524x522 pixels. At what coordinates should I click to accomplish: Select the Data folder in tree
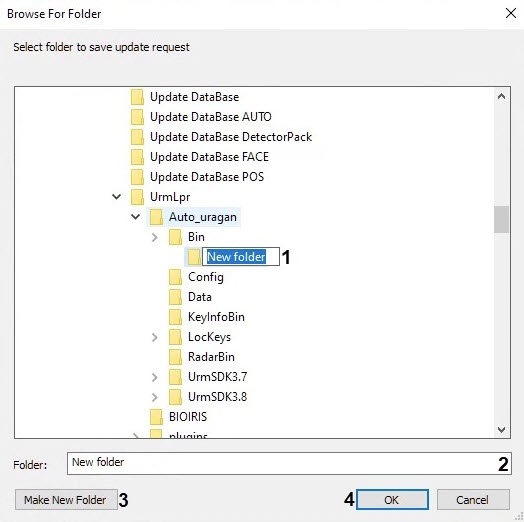[x=200, y=297]
